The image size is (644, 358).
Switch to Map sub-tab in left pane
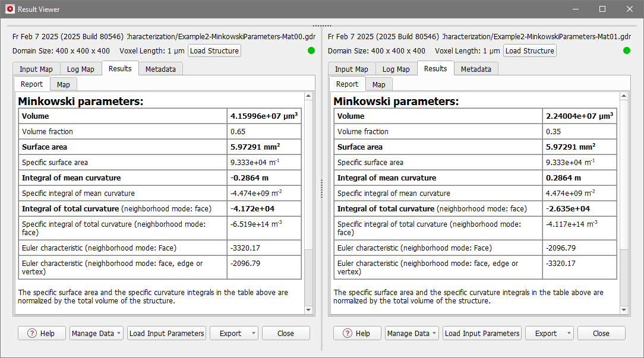coord(63,84)
